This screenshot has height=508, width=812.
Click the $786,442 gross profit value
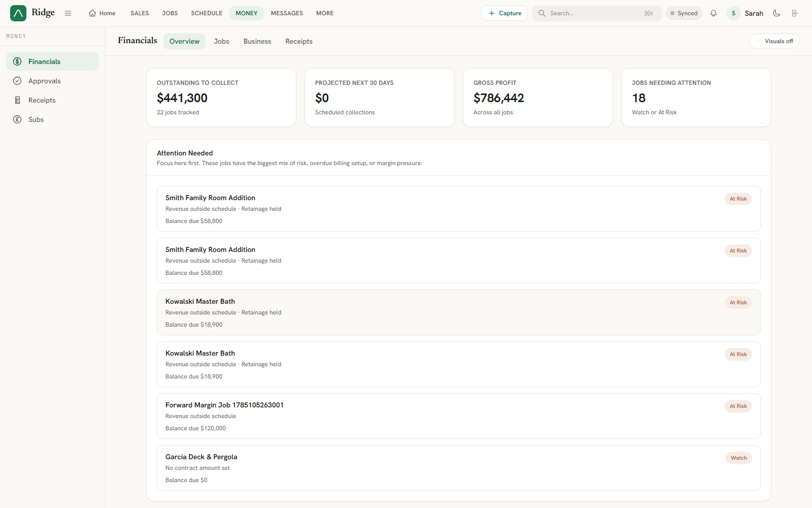[x=498, y=98]
